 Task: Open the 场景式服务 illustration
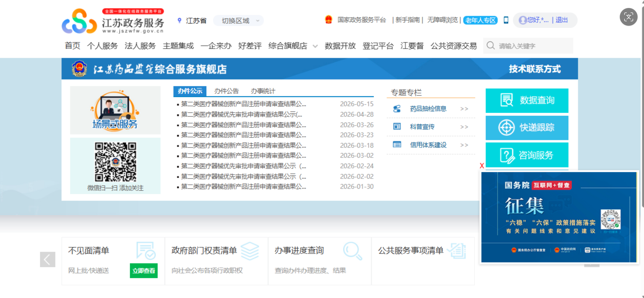coord(115,110)
